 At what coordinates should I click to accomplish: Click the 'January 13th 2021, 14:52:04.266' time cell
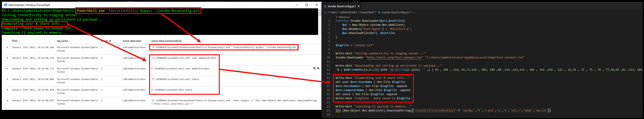pyautogui.click(x=33, y=47)
